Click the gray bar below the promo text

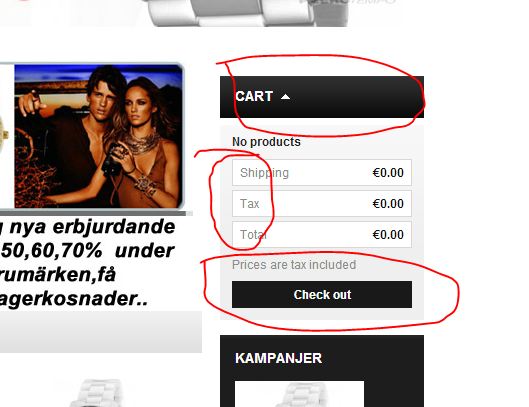coord(101,332)
